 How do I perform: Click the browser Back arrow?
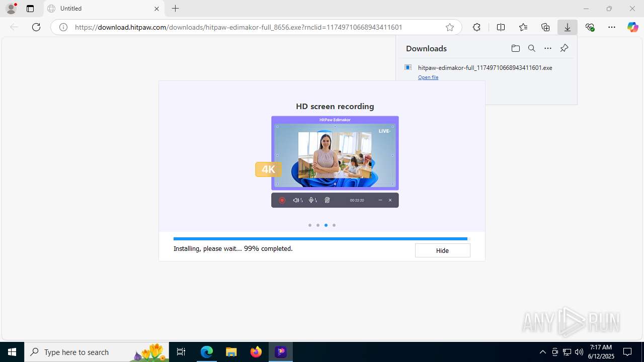click(14, 27)
